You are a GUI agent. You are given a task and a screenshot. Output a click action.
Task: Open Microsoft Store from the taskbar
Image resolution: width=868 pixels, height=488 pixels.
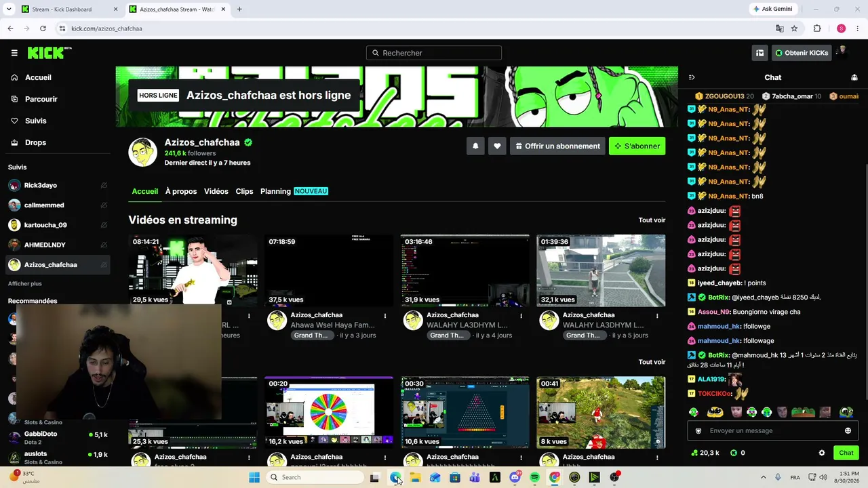(x=455, y=477)
